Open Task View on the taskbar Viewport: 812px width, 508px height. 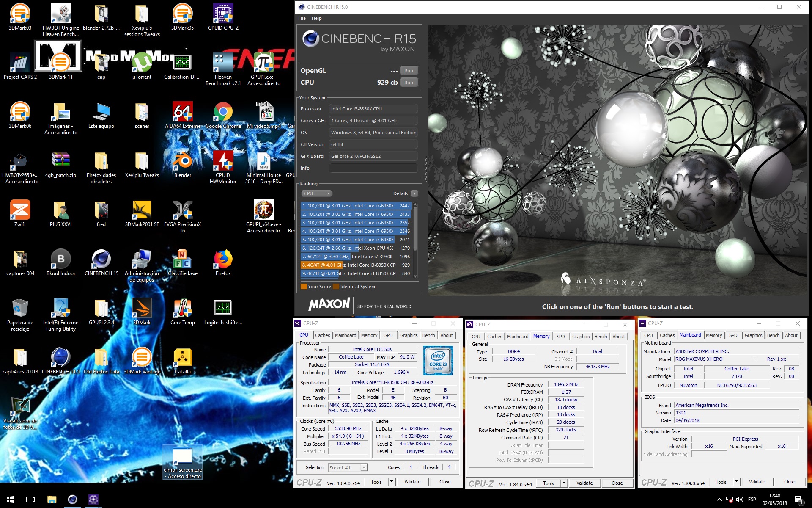point(30,500)
